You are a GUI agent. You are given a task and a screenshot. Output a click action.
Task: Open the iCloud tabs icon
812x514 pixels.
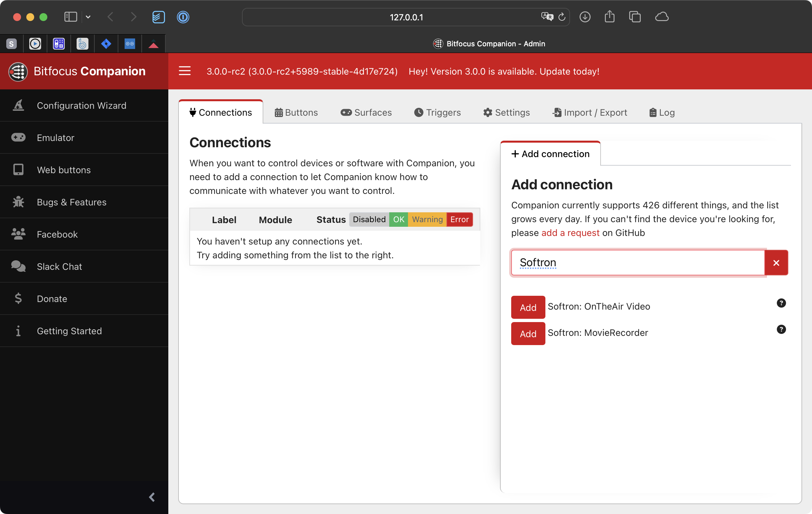pyautogui.click(x=662, y=17)
